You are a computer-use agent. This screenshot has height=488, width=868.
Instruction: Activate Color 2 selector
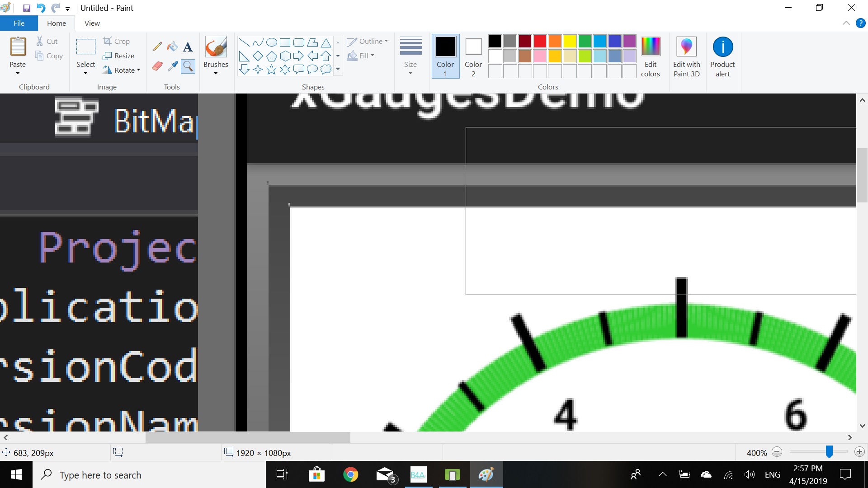pos(473,56)
